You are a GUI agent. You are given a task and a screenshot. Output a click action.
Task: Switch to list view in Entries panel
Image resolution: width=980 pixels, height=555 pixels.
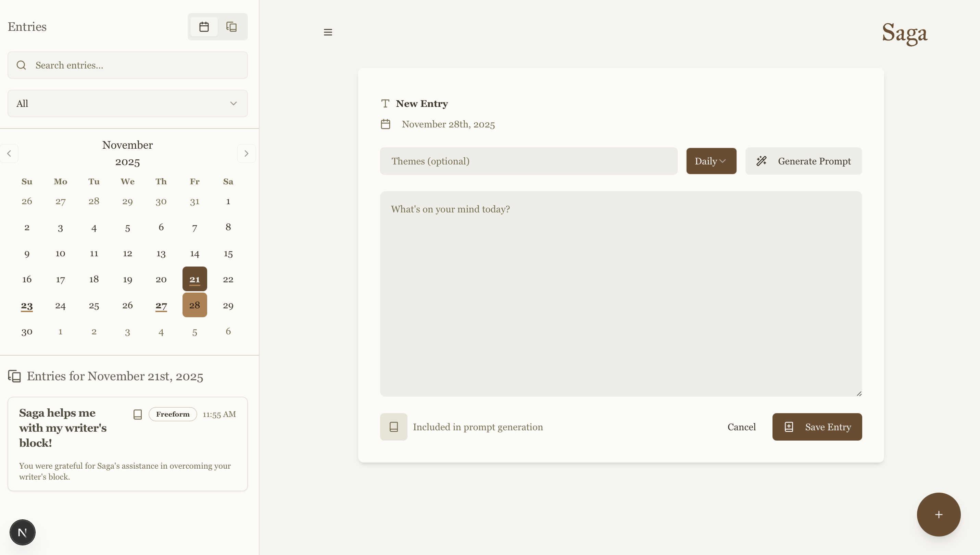(x=231, y=27)
